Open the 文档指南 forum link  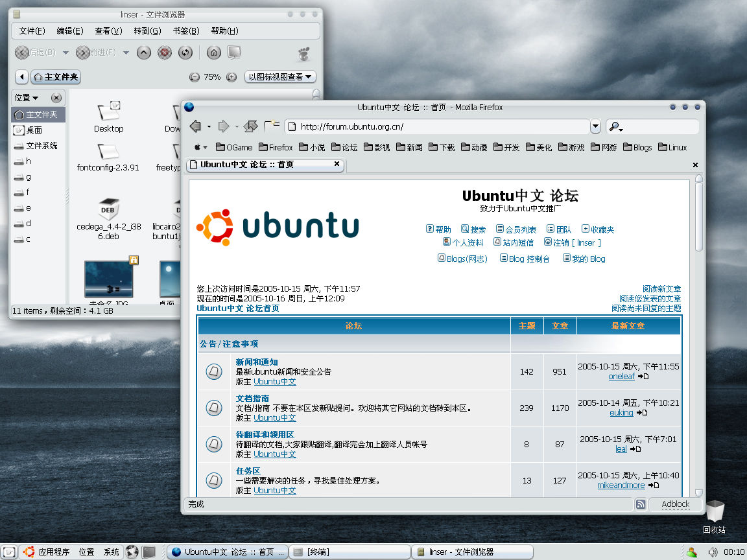pyautogui.click(x=252, y=398)
